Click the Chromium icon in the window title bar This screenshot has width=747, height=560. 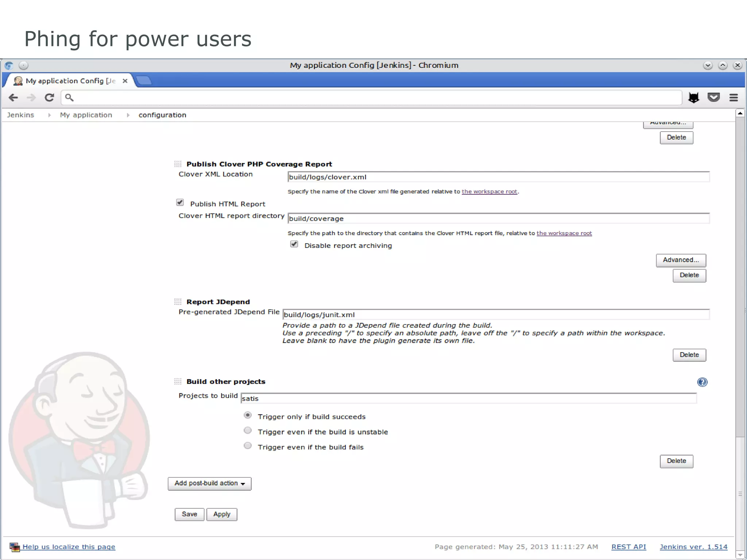(x=9, y=66)
